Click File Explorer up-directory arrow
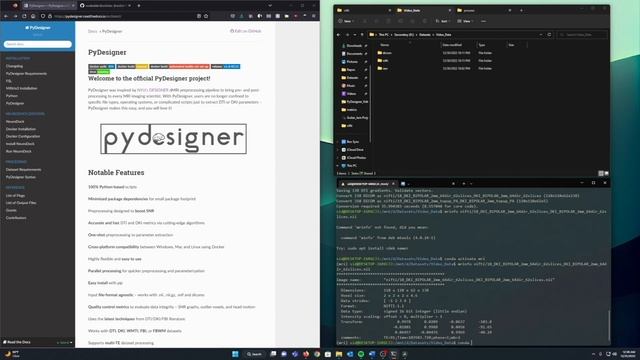This screenshot has width=640, height=360. (362, 35)
